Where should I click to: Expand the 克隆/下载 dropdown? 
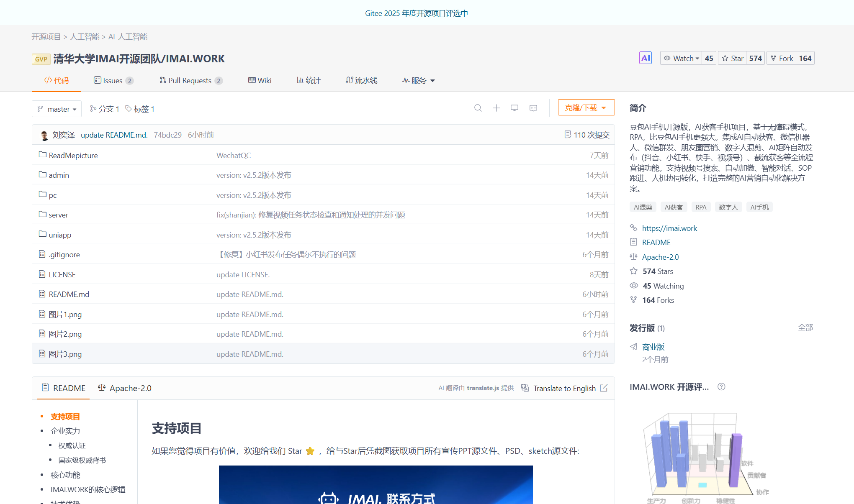586,107
